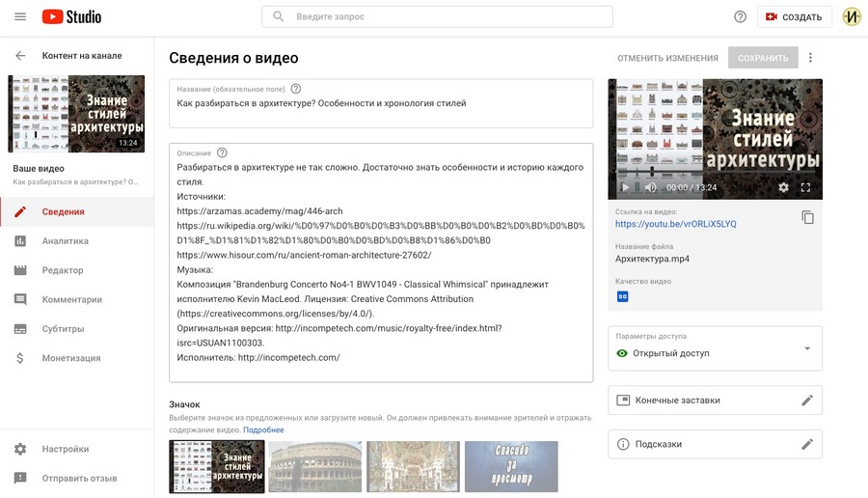The width and height of the screenshot is (868, 498).
Task: Open the youtu.be video link
Action: (675, 224)
